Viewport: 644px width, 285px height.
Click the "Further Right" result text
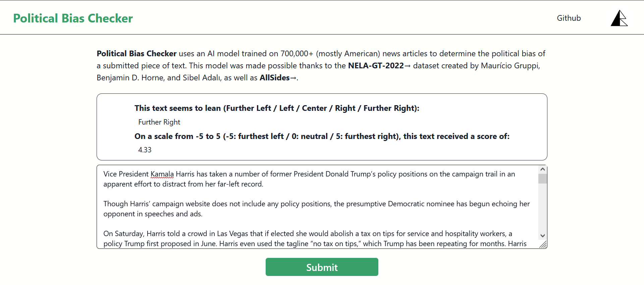point(159,122)
